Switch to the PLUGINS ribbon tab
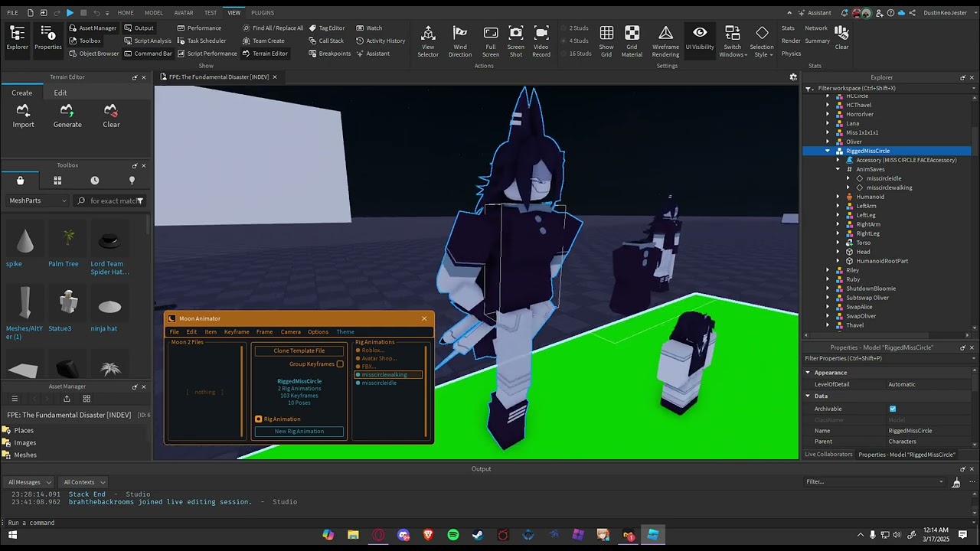The height and width of the screenshot is (551, 980). tap(263, 13)
